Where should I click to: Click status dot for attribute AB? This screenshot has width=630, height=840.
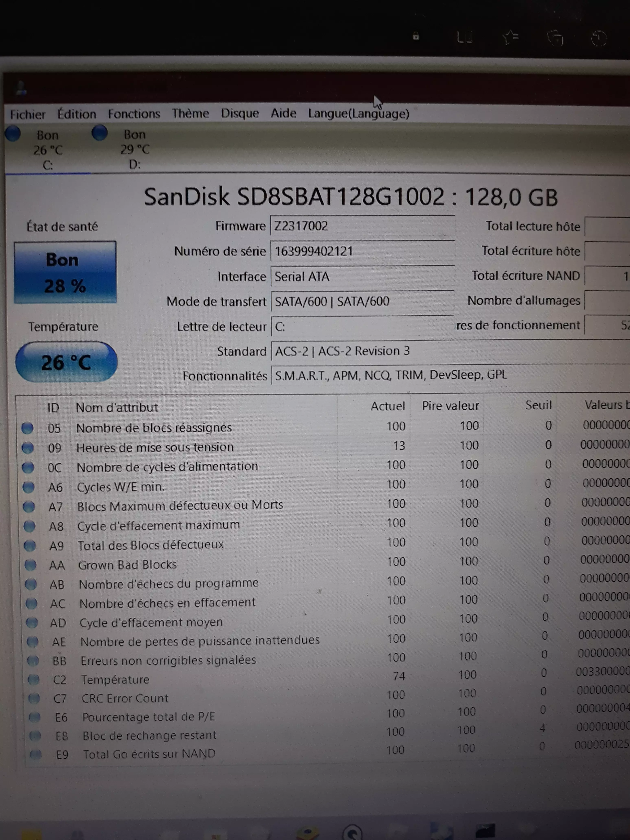tap(31, 584)
